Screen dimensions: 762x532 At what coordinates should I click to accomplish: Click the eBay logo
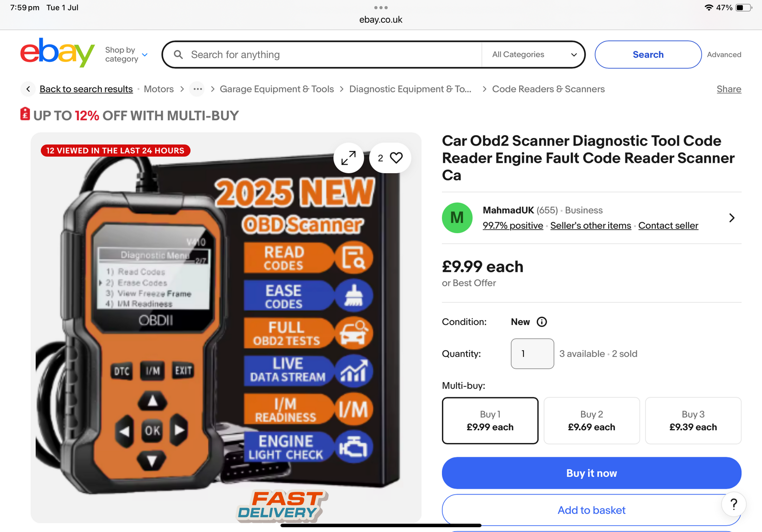(x=57, y=53)
